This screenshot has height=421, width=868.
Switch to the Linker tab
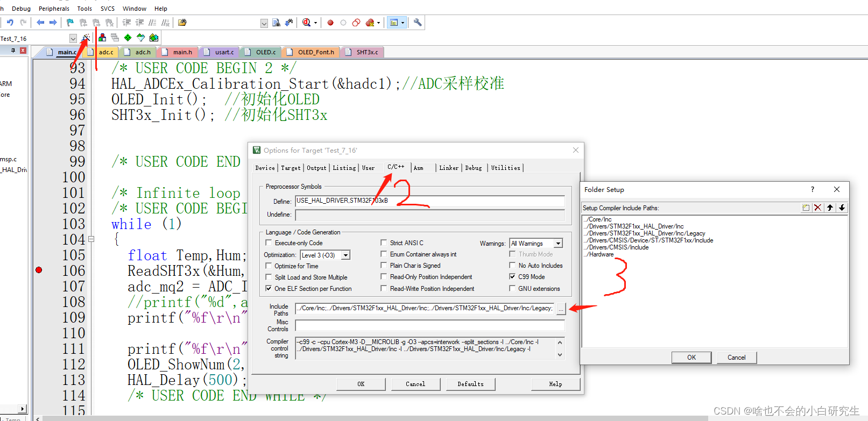point(449,168)
